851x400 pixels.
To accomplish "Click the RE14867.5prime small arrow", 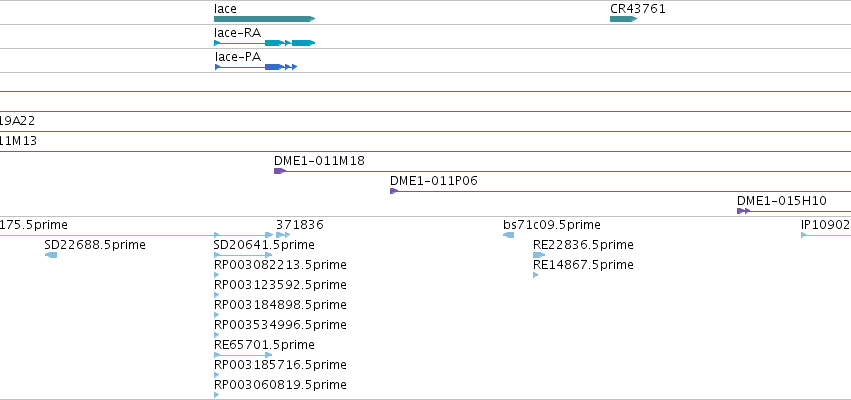I will coord(536,275).
